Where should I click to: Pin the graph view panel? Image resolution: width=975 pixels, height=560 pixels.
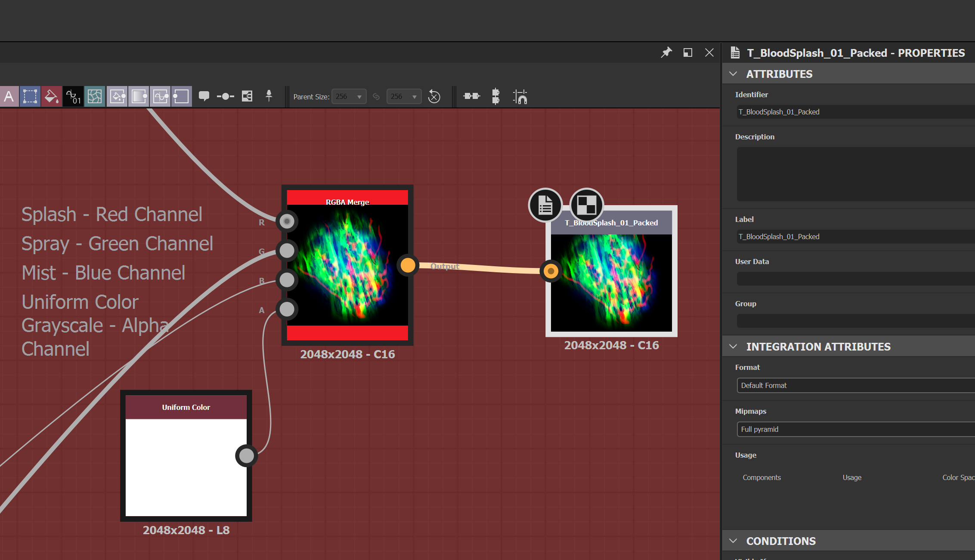(x=666, y=52)
